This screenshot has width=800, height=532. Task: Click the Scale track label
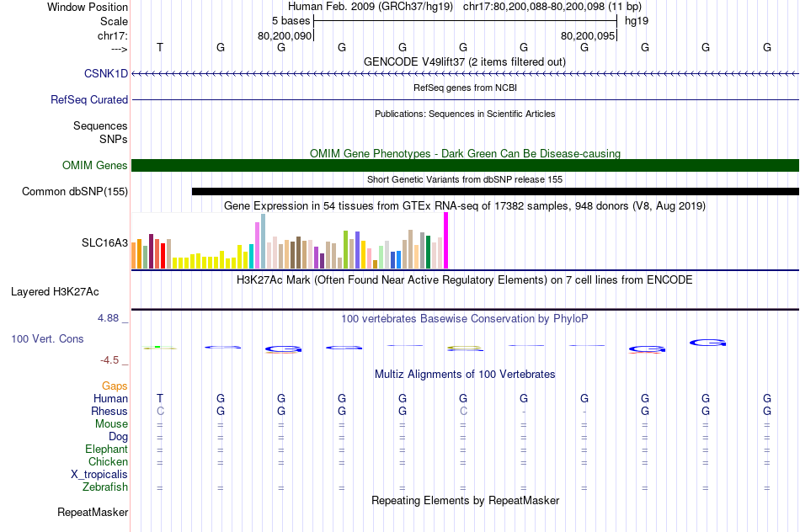tap(114, 21)
